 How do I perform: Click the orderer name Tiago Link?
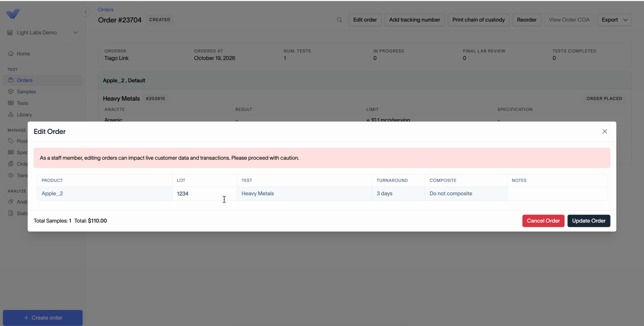click(x=116, y=58)
